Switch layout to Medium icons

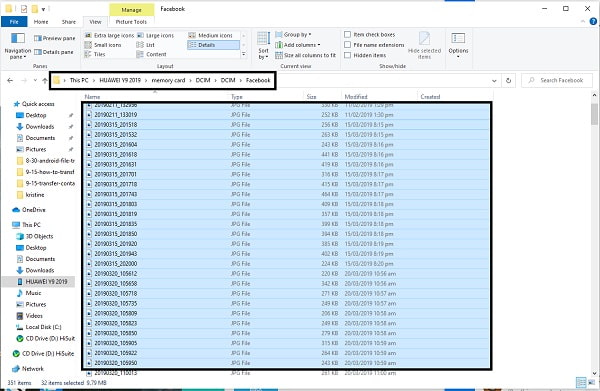point(210,36)
